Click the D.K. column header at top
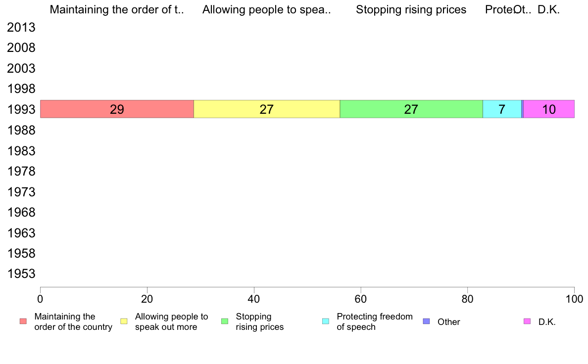The width and height of the screenshot is (588, 364). pos(548,10)
